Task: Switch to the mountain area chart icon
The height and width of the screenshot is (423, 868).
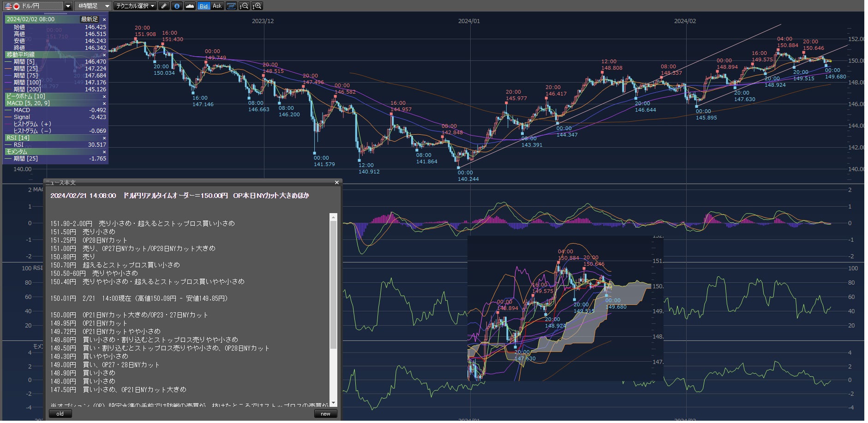Action: (x=190, y=6)
